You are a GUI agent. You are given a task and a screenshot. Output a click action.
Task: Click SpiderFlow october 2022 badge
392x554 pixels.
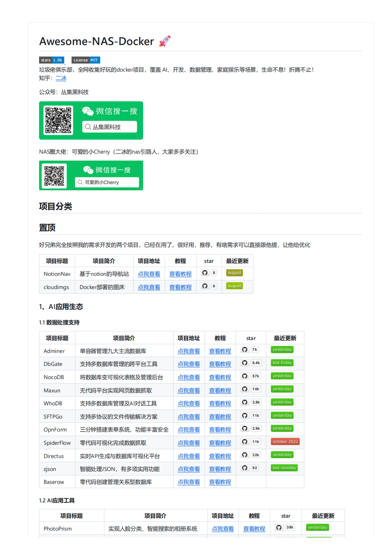point(285,442)
